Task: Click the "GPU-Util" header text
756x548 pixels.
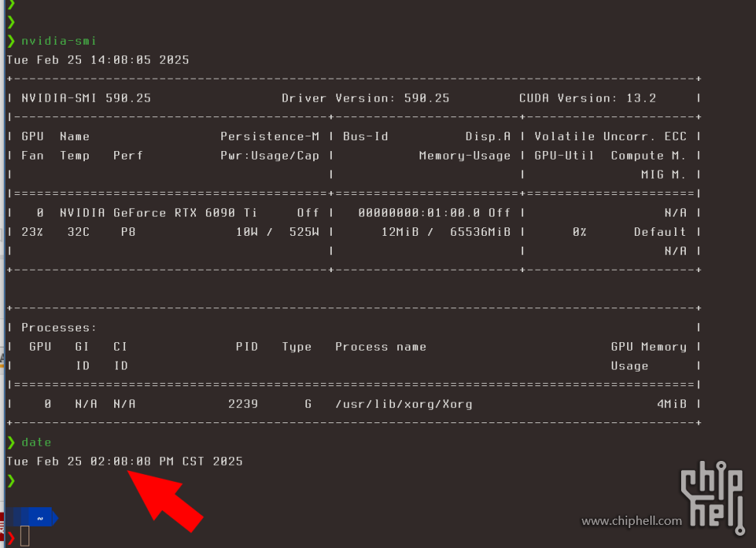Action: coord(564,156)
